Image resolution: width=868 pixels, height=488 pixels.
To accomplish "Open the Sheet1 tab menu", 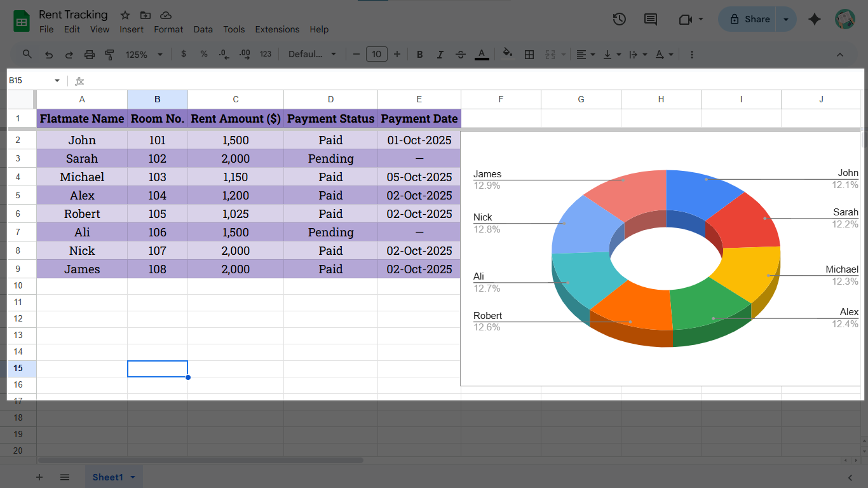I will pyautogui.click(x=133, y=477).
